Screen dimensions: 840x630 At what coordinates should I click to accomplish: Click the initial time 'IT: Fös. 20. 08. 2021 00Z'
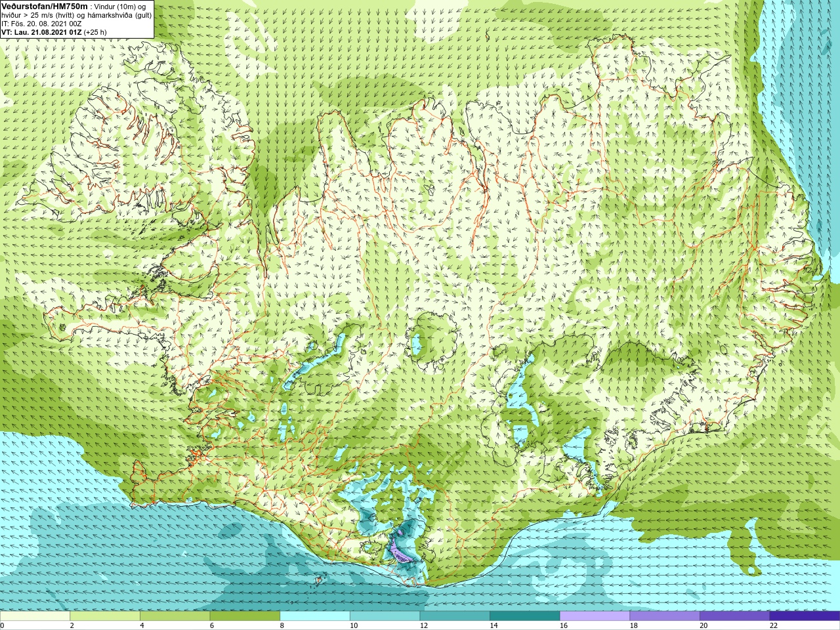pos(41,24)
